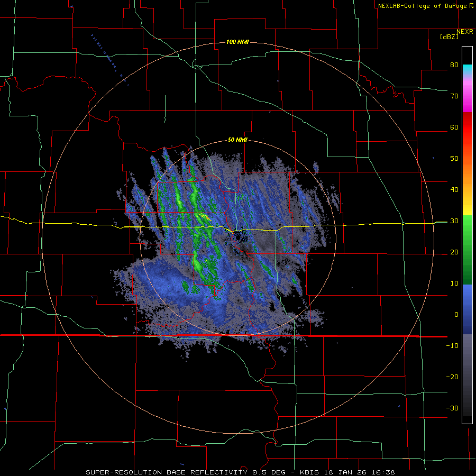Click the KBIS radar site center null

(237, 236)
